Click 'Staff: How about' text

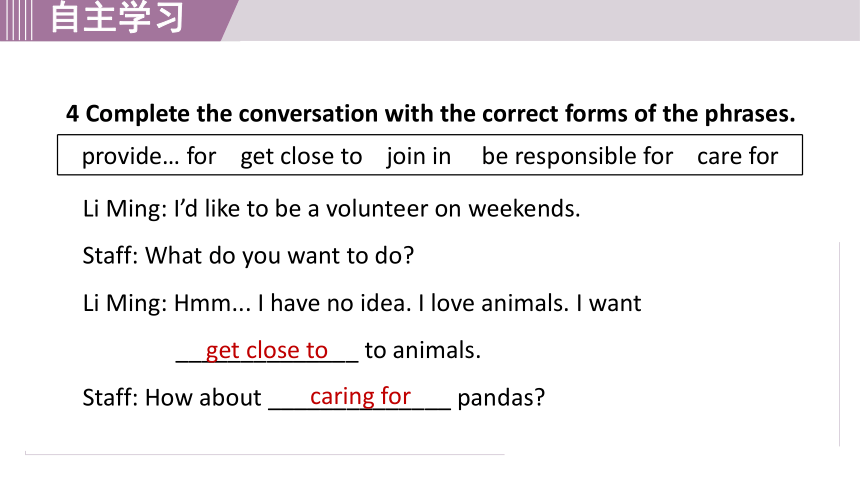(172, 398)
